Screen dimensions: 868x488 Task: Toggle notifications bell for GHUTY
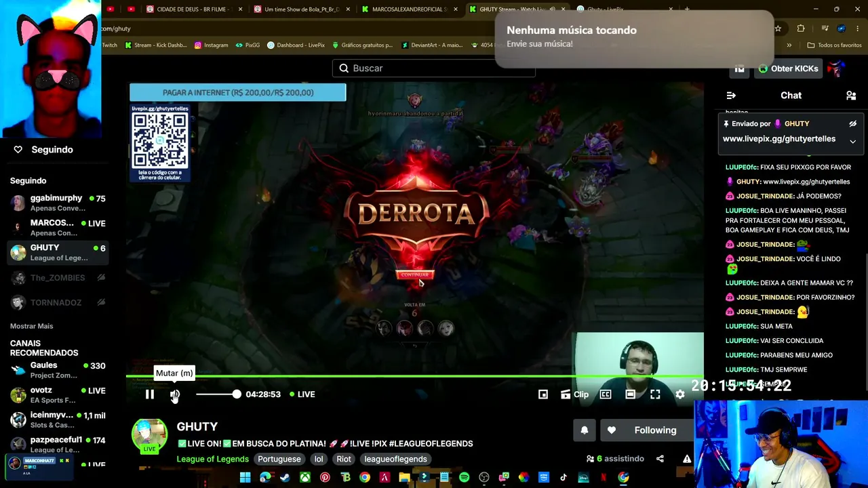pos(585,430)
